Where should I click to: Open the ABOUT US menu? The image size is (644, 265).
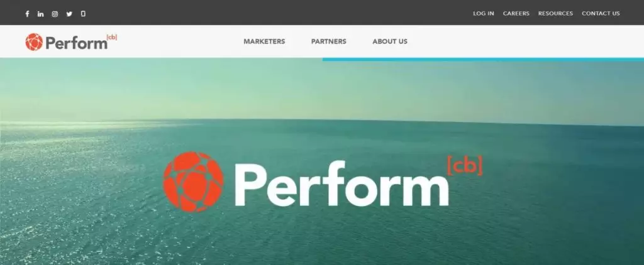390,41
